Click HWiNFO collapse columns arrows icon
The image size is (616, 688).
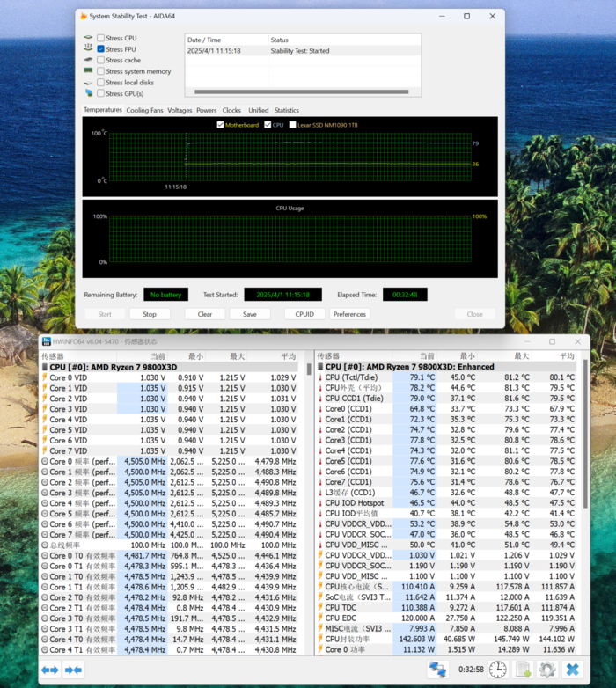tap(73, 670)
